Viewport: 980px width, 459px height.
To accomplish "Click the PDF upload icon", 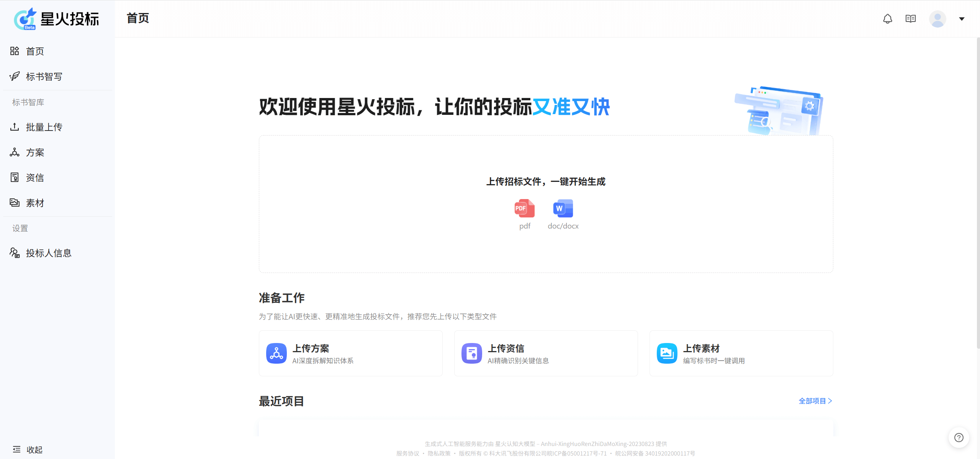I will (x=524, y=208).
